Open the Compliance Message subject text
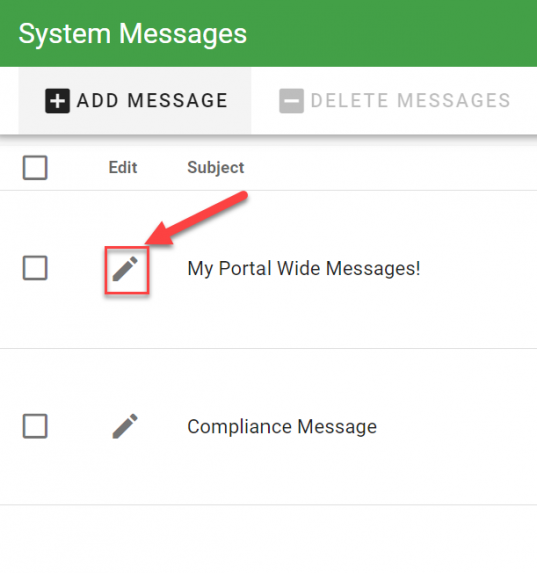This screenshot has height=573, width=537. pos(282,426)
